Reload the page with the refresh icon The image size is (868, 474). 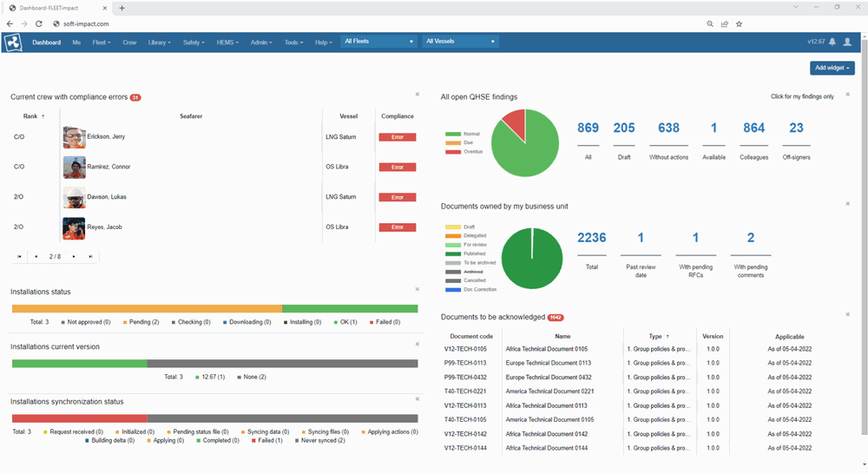[39, 23]
